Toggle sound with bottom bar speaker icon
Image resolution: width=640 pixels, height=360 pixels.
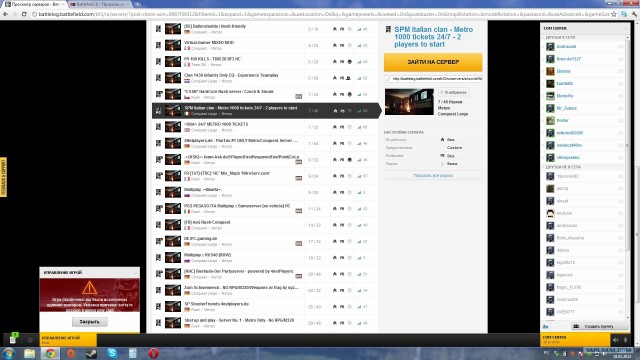[x=616, y=340]
